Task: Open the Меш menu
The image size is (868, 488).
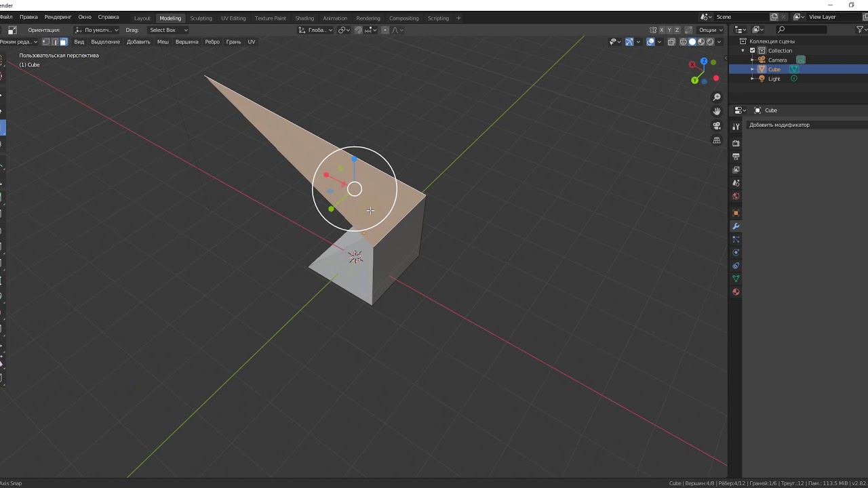Action: point(163,42)
